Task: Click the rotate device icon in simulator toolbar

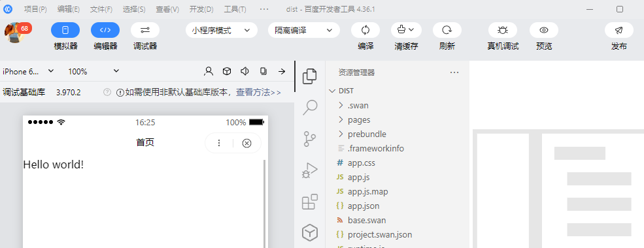Action: click(x=263, y=71)
